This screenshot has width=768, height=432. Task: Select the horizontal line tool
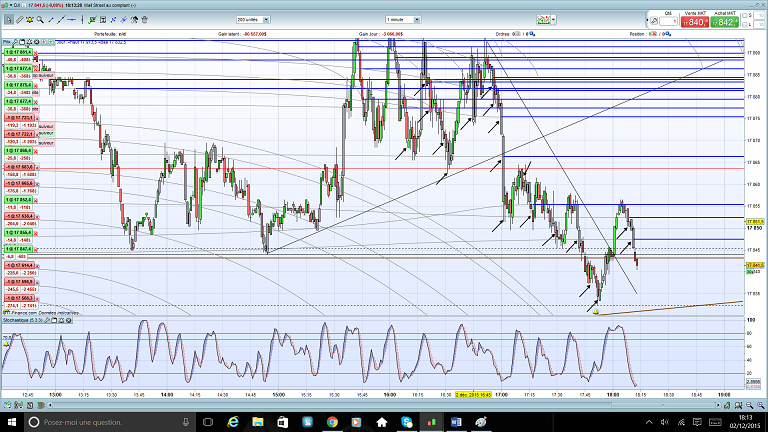tap(72, 20)
